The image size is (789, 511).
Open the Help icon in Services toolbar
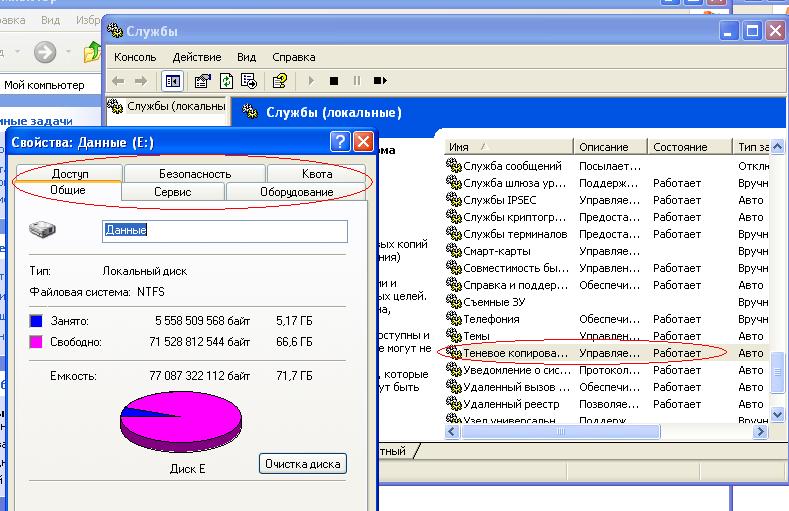pos(280,81)
